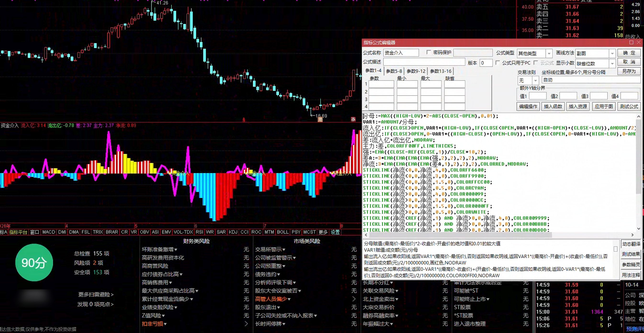644x333 pixels.
Task: Tick the 密码保护 checkbox
Action: [429, 52]
